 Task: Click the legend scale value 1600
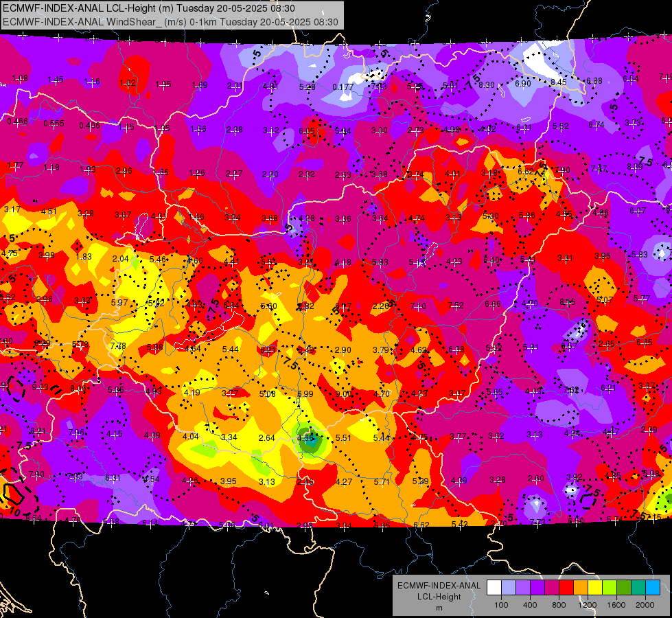pos(616,605)
